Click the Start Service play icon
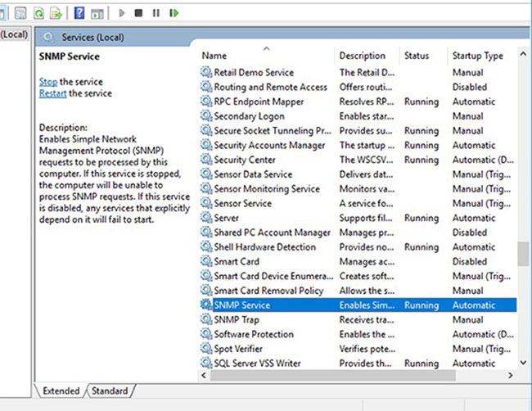This screenshot has width=532, height=411. click(122, 13)
